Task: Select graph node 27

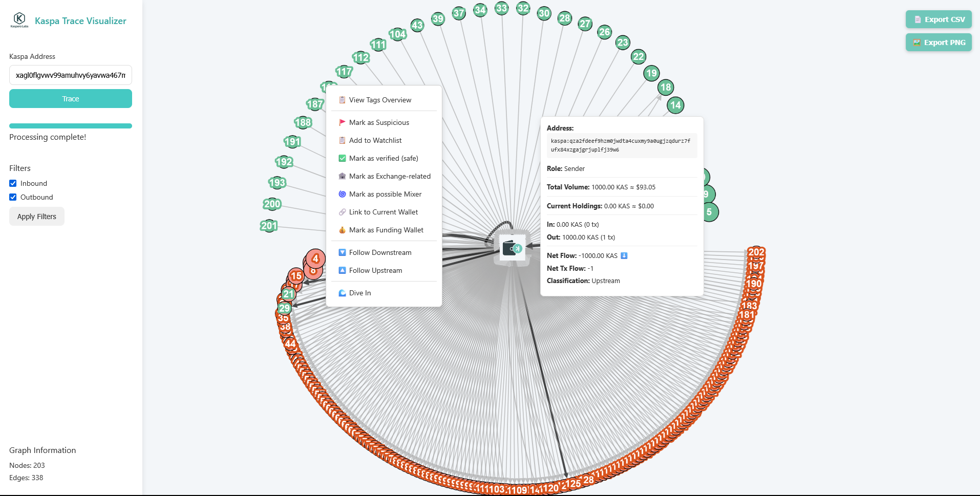Action: coord(585,24)
